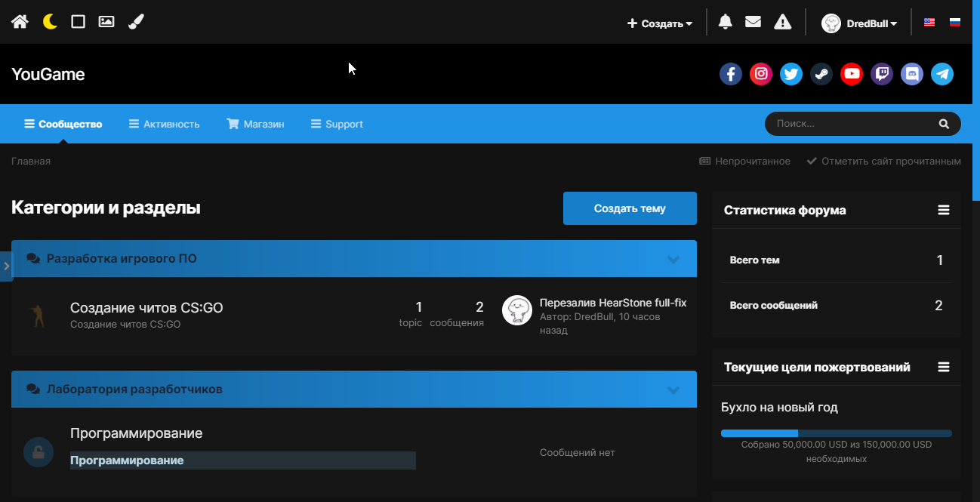Open the notifications bell
The image size is (980, 502).
click(x=725, y=22)
